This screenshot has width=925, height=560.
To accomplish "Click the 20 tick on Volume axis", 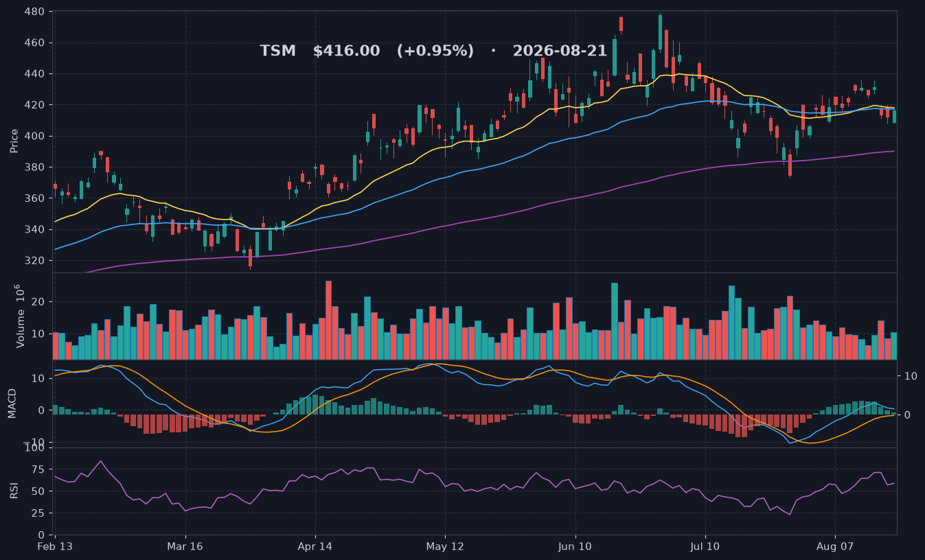I will (38, 302).
